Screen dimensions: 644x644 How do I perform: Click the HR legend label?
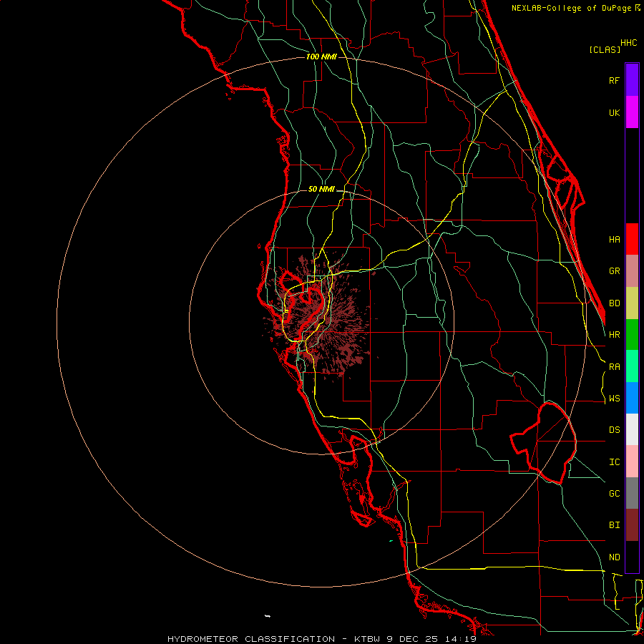pyautogui.click(x=614, y=335)
